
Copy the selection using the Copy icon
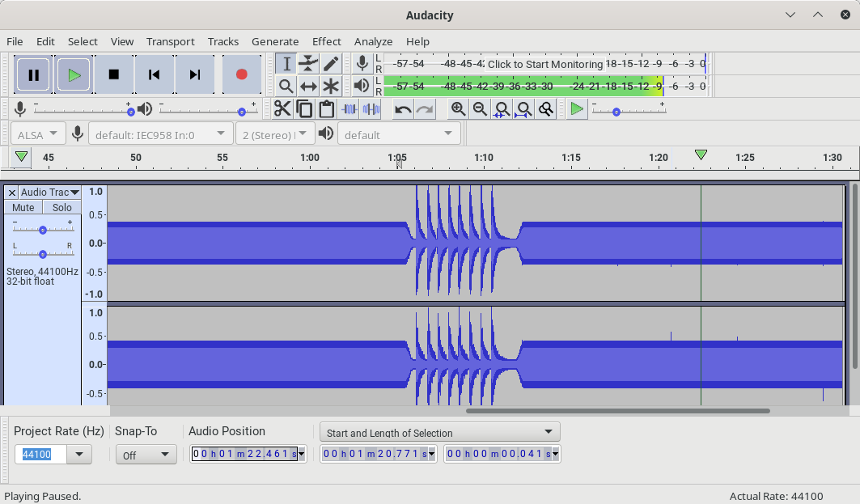point(304,109)
